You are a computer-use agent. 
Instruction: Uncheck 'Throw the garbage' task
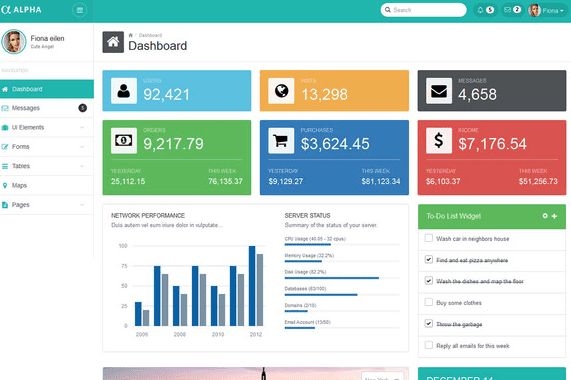click(x=429, y=323)
